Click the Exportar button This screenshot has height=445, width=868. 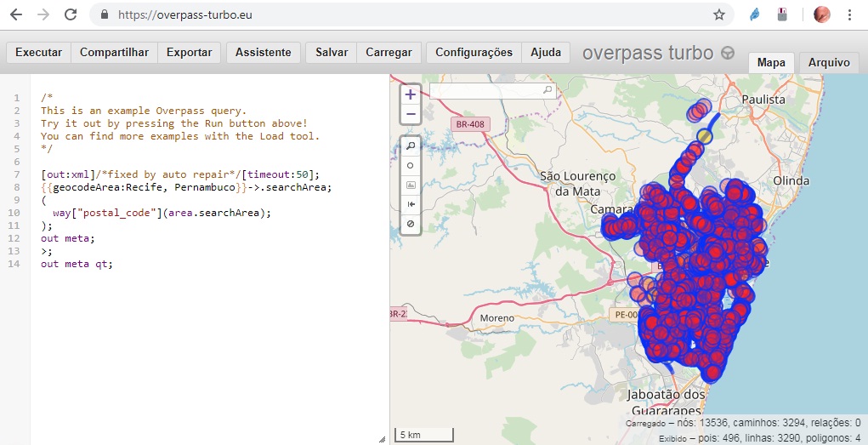click(190, 53)
